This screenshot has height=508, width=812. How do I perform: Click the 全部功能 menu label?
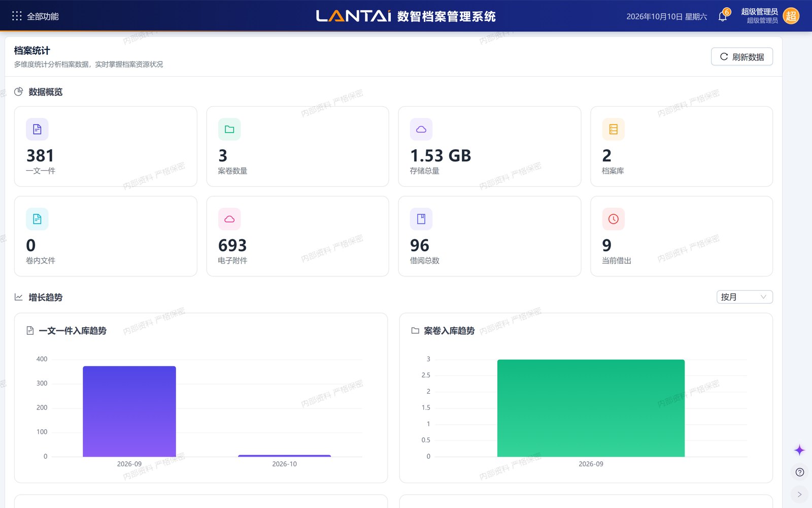tap(43, 16)
